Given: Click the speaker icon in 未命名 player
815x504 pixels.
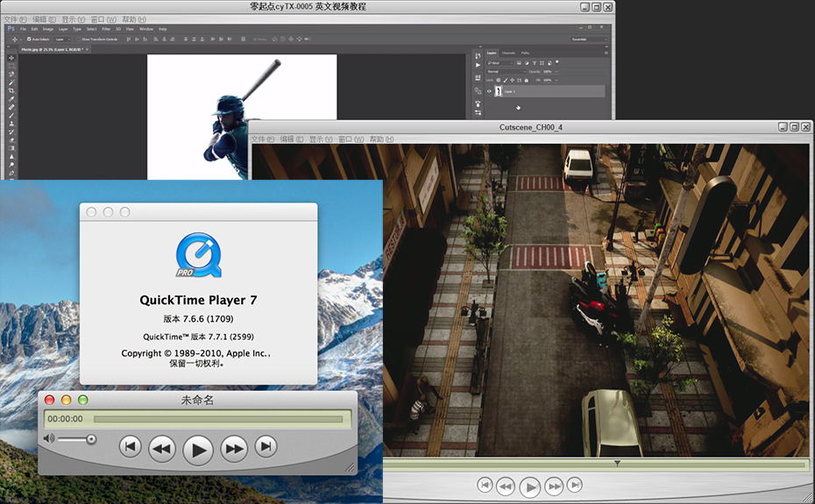Looking at the screenshot, I should click(x=49, y=438).
